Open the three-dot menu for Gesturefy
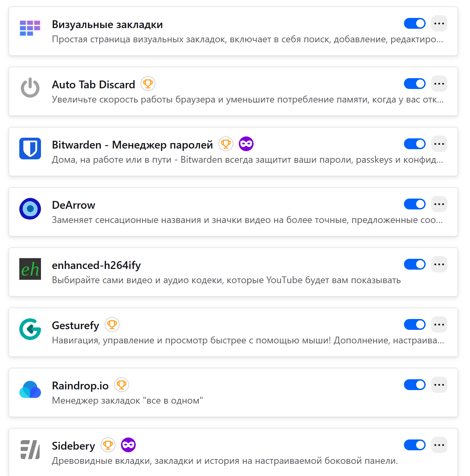 [x=439, y=325]
